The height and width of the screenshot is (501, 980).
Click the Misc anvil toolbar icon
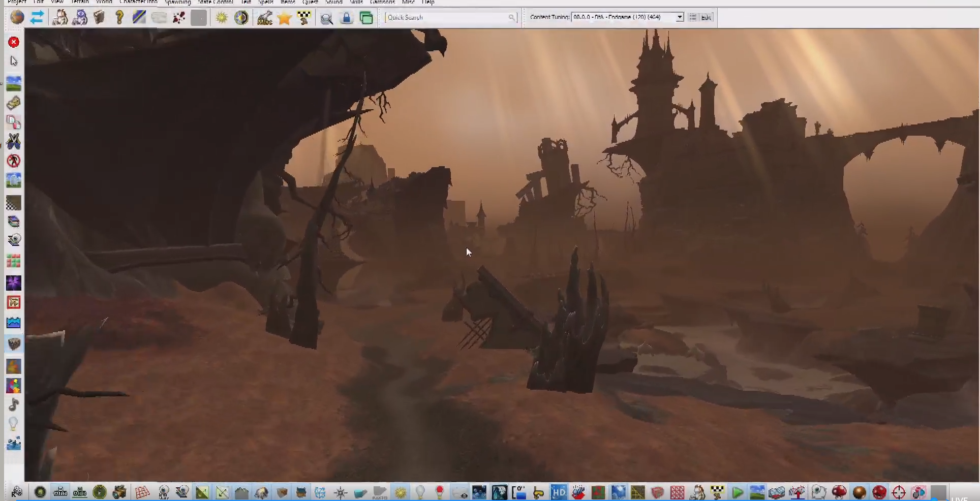pyautogui.click(x=264, y=18)
